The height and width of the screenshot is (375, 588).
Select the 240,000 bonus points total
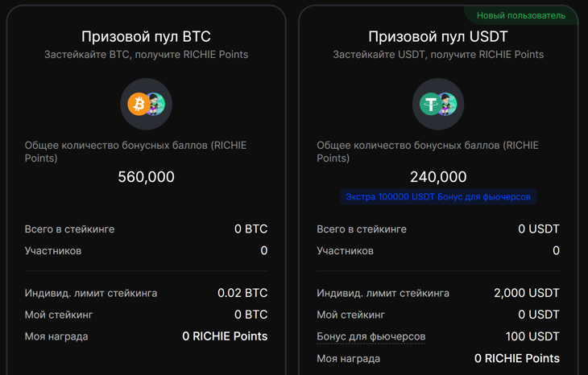438,177
